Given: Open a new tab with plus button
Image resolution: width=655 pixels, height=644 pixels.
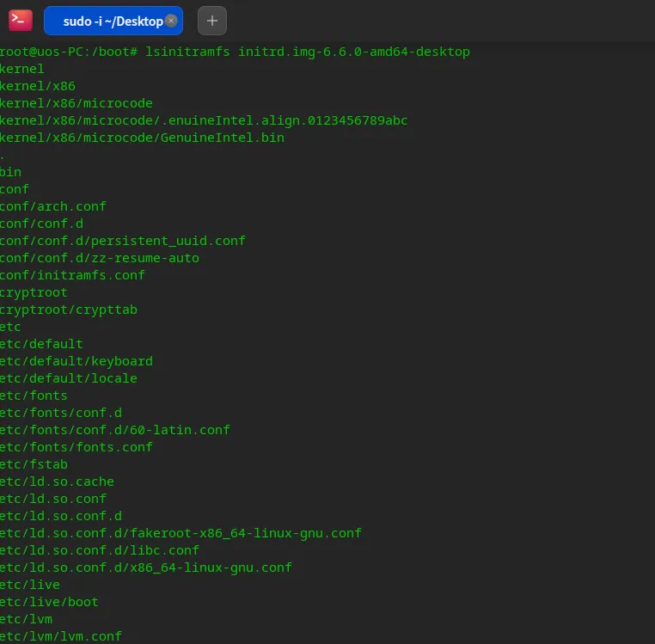Looking at the screenshot, I should click(x=212, y=21).
